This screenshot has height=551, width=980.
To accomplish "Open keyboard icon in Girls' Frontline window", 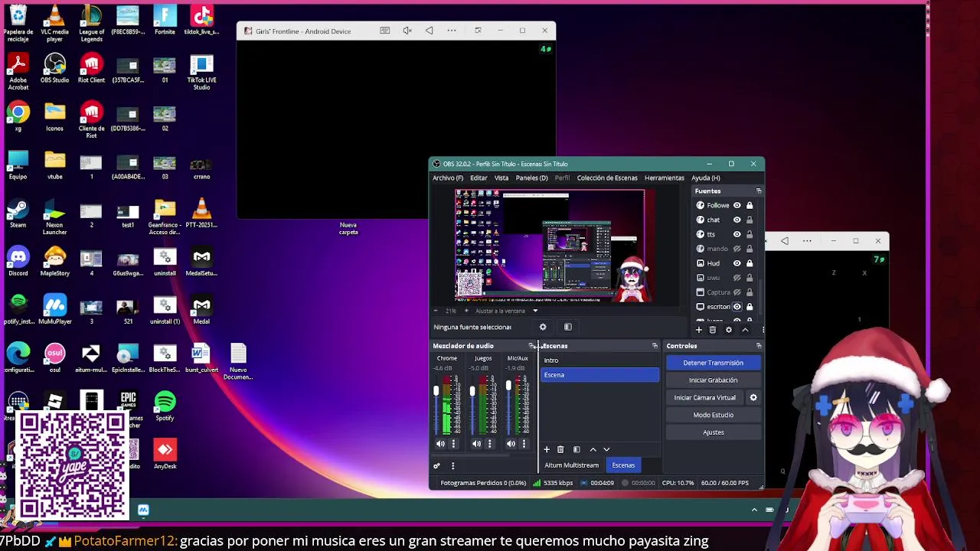I will (385, 31).
